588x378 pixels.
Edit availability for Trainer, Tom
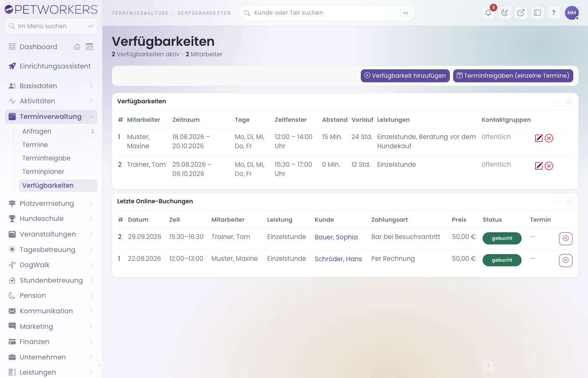[x=539, y=166]
